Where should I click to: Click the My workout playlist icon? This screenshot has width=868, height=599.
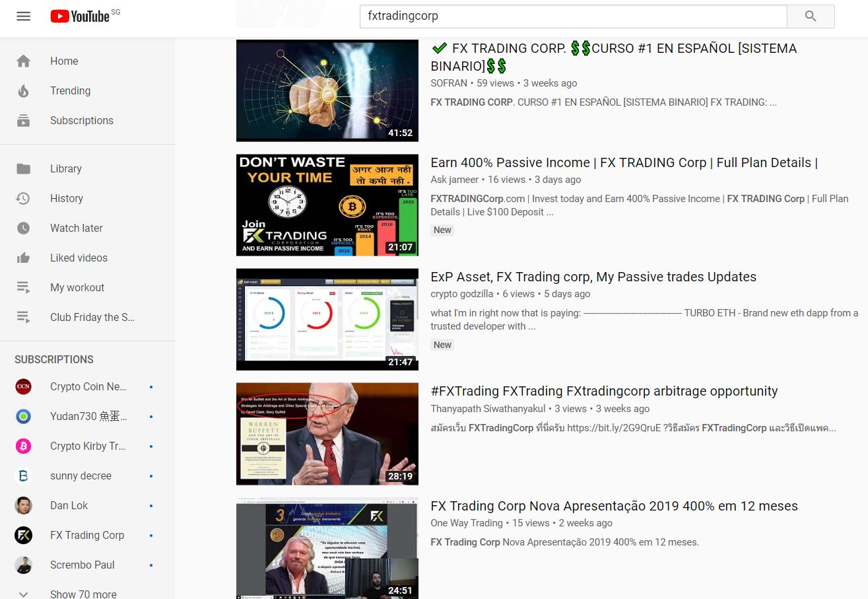[24, 287]
